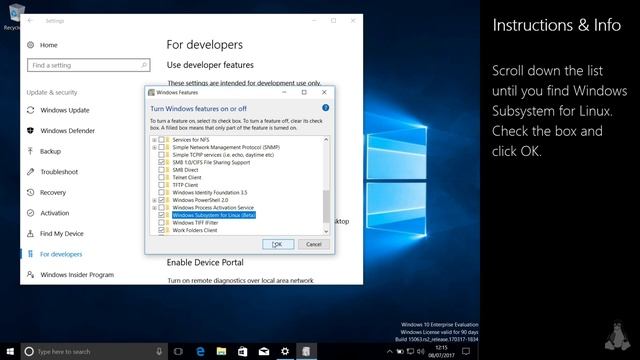Click the search magnifier in Find a setting
640x360 pixels.
pyautogui.click(x=144, y=65)
